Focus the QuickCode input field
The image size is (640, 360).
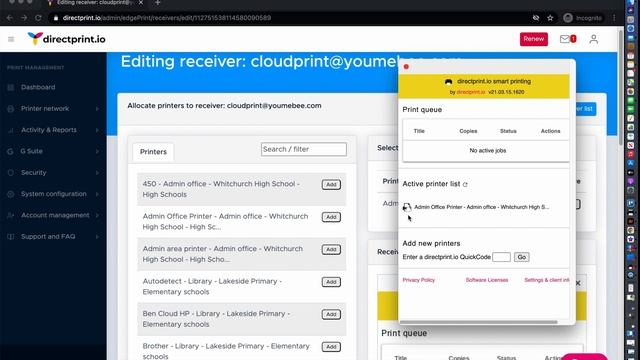click(501, 257)
